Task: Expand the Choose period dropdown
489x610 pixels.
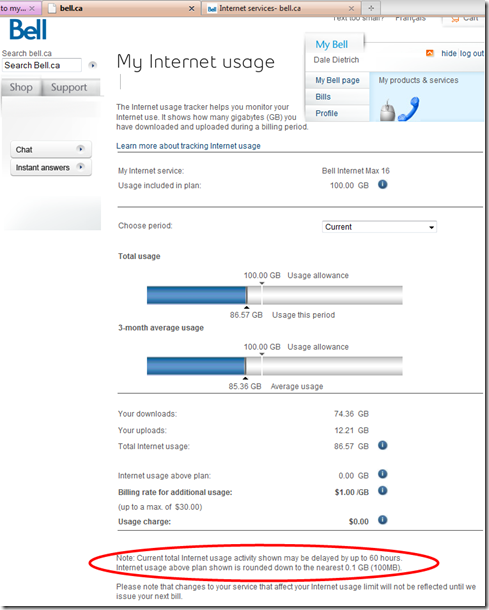Action: (379, 227)
